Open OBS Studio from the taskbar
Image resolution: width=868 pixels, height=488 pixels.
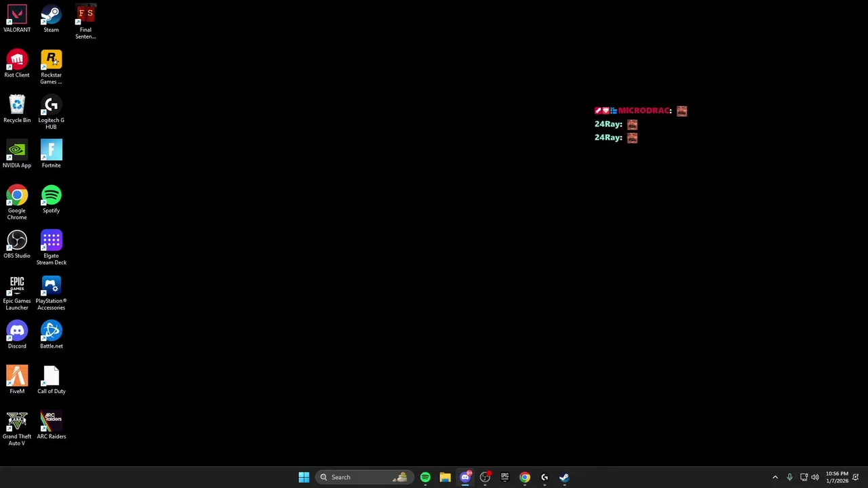point(485,477)
